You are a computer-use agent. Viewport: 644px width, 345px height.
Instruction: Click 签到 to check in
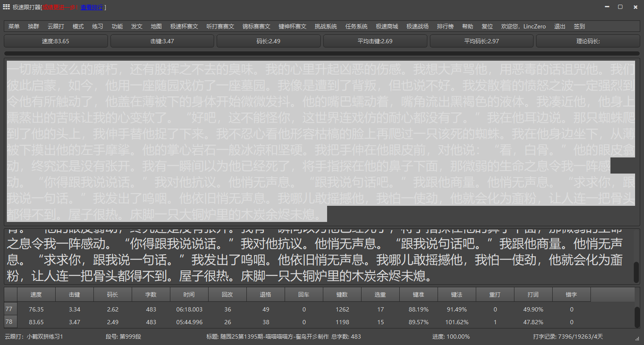pos(579,26)
